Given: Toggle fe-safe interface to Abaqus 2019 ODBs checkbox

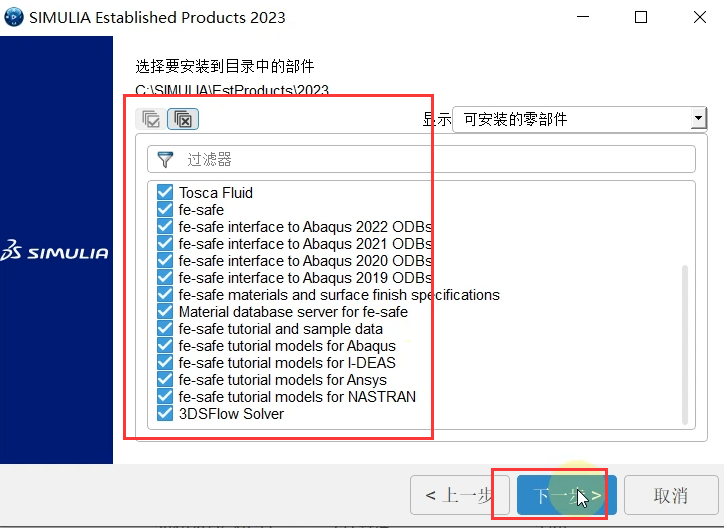Looking at the screenshot, I should [x=165, y=278].
